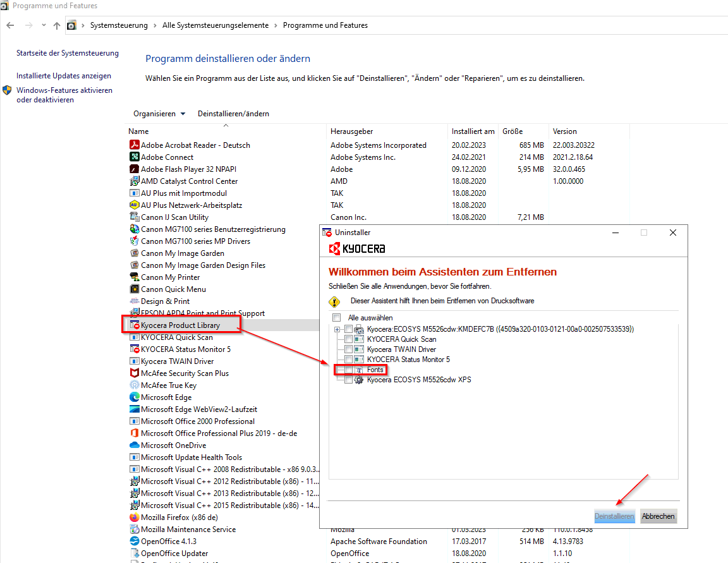Click the McAfee Security Scan Plus icon
The width and height of the screenshot is (728, 563).
134,373
